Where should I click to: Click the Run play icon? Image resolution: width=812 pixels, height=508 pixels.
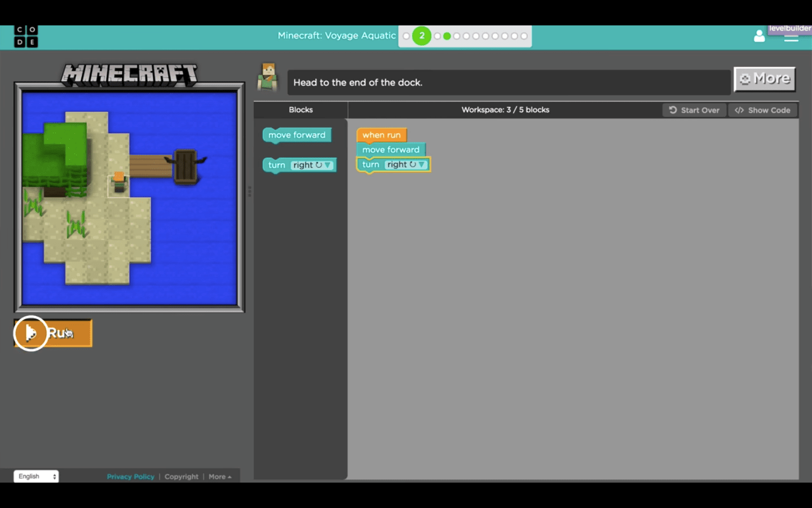tap(30, 333)
